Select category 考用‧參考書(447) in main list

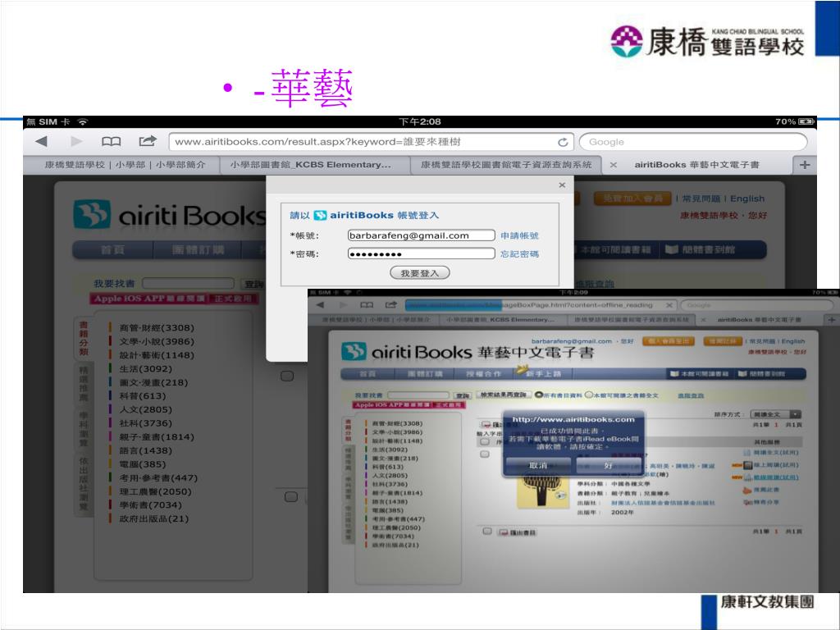tap(158, 478)
